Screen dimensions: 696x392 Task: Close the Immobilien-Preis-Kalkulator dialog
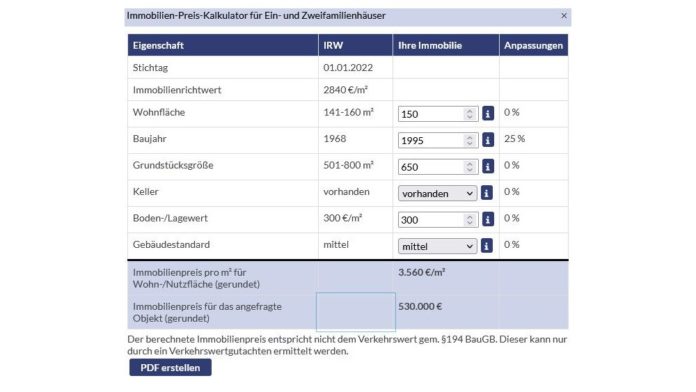pos(564,16)
